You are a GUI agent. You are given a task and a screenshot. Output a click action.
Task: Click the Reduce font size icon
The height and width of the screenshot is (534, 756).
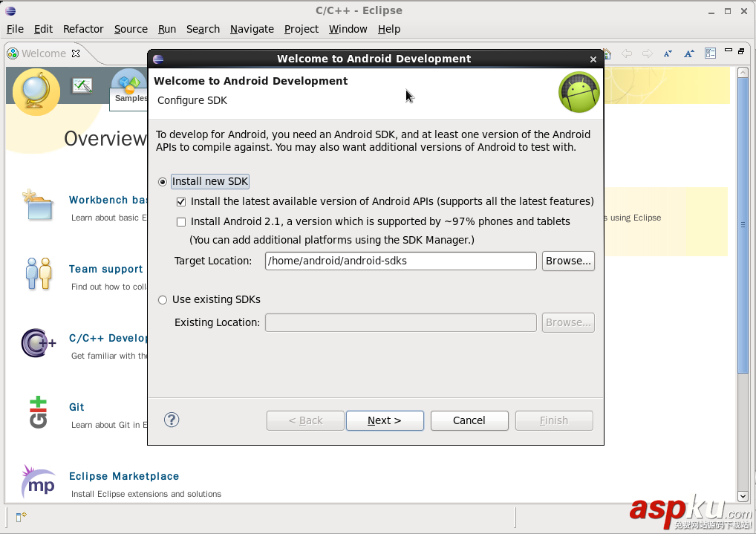[x=668, y=53]
